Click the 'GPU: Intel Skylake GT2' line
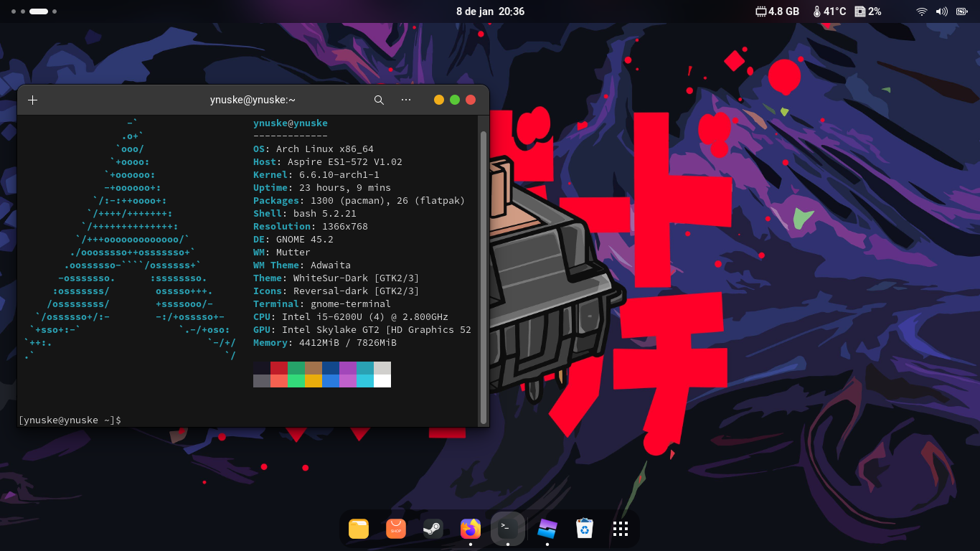980x551 pixels. coord(362,329)
